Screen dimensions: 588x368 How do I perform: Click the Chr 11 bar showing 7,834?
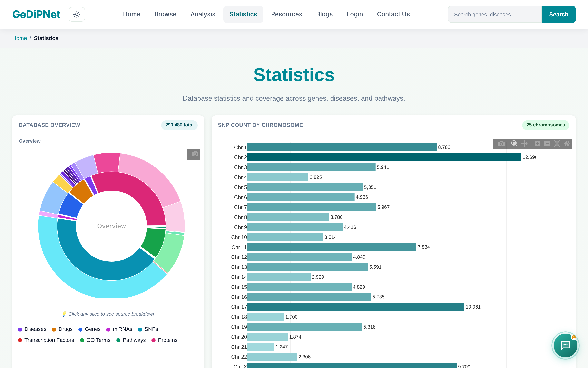[x=332, y=247]
